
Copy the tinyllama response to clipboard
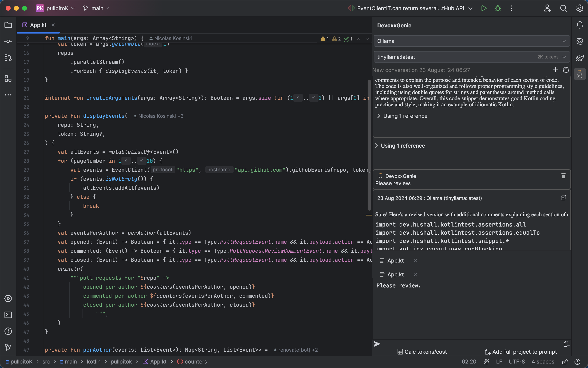click(x=563, y=198)
